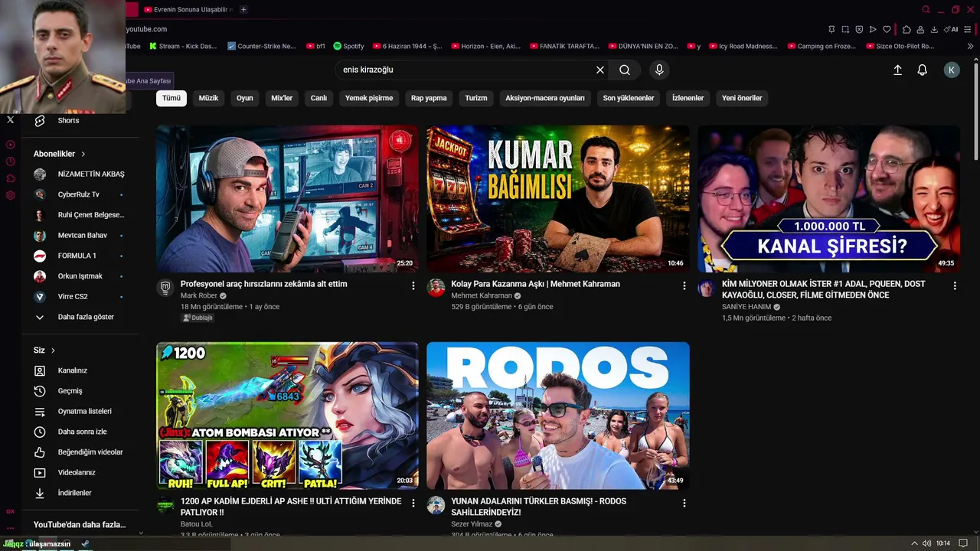
Task: Expand the Abonelikler section arrow
Action: click(x=83, y=154)
